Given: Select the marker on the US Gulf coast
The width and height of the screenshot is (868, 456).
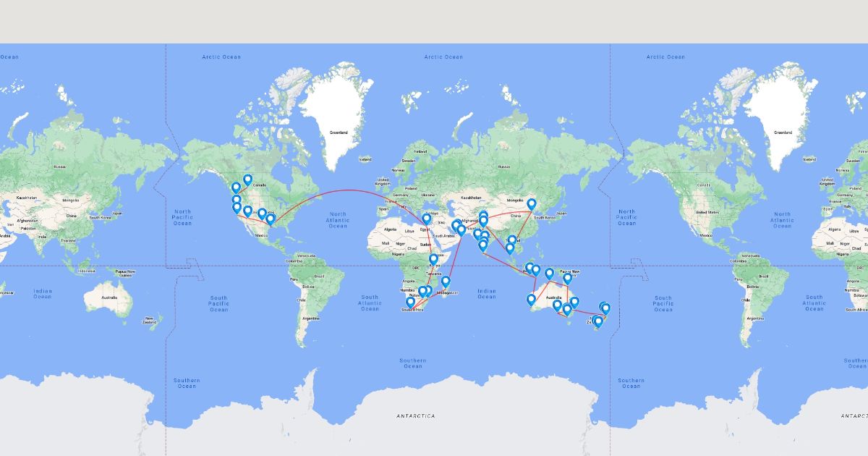Looking at the screenshot, I should coord(271,219).
